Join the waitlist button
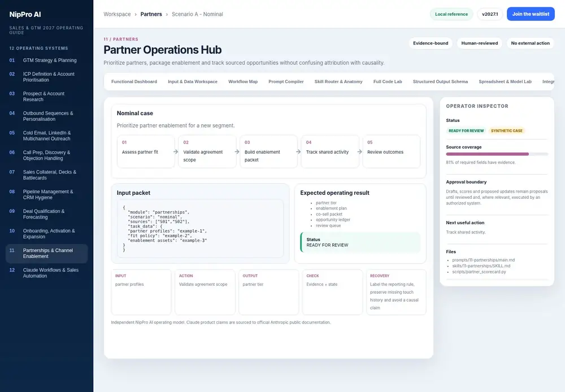The height and width of the screenshot is (392, 565). coord(531,14)
